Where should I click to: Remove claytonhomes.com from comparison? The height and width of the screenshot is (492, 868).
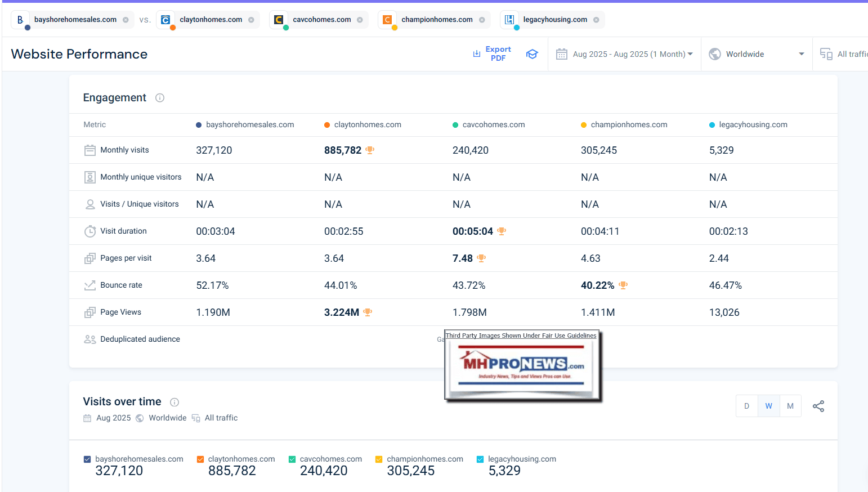(x=251, y=20)
